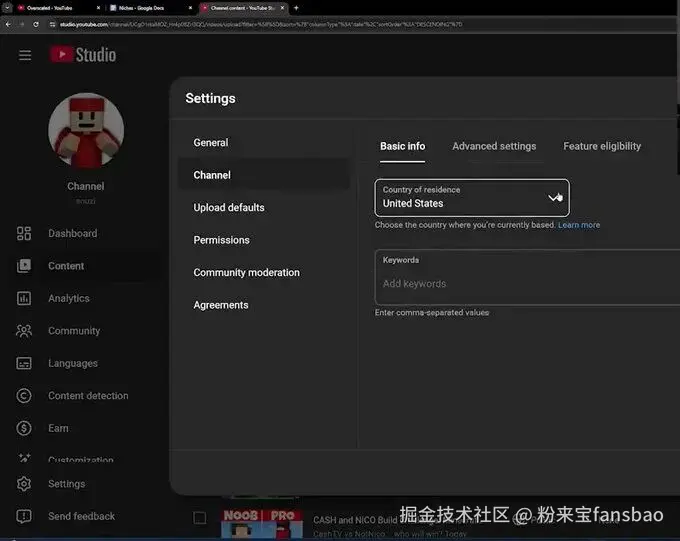Open Content icon in sidebar
The image size is (680, 541).
click(x=24, y=266)
